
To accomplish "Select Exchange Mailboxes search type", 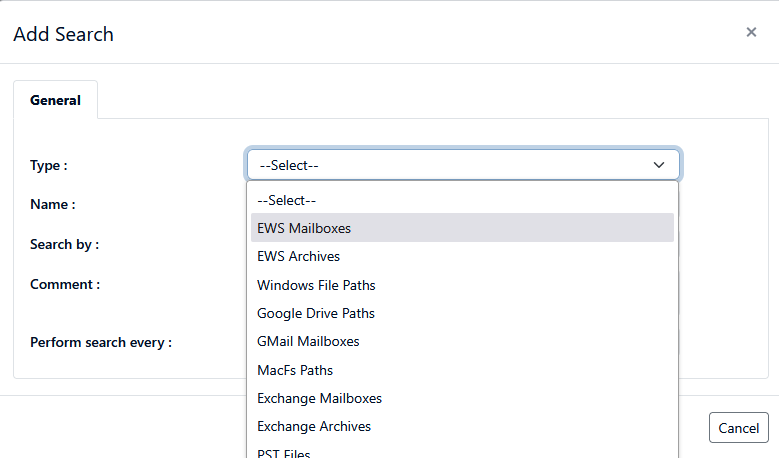I will tap(319, 398).
